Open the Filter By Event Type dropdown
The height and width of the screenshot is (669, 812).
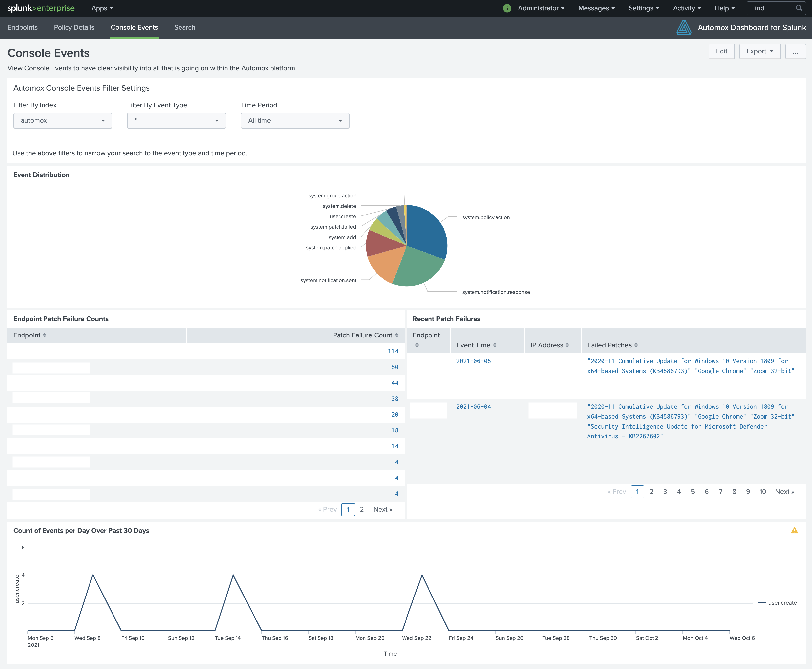click(x=177, y=121)
